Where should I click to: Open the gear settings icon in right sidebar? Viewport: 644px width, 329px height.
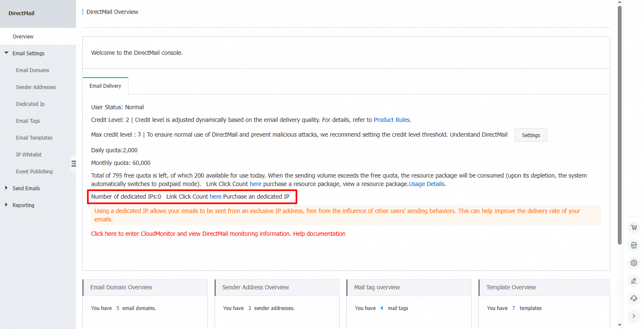tap(634, 263)
